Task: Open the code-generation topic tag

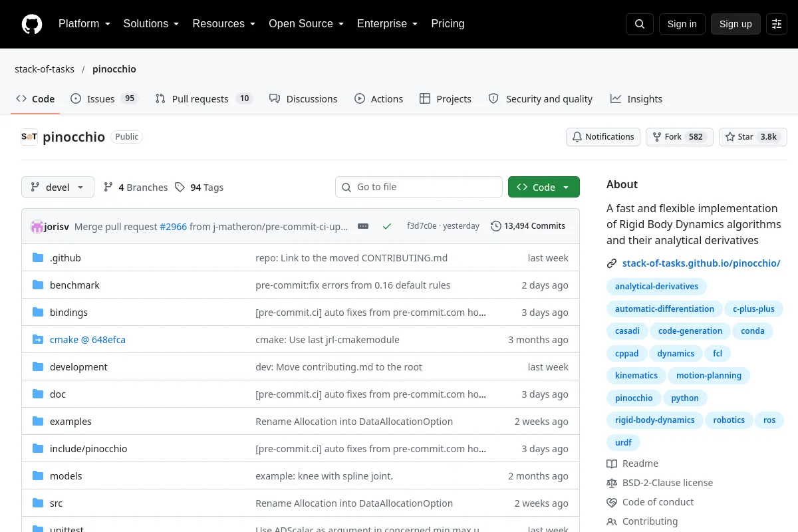Action: click(x=690, y=331)
